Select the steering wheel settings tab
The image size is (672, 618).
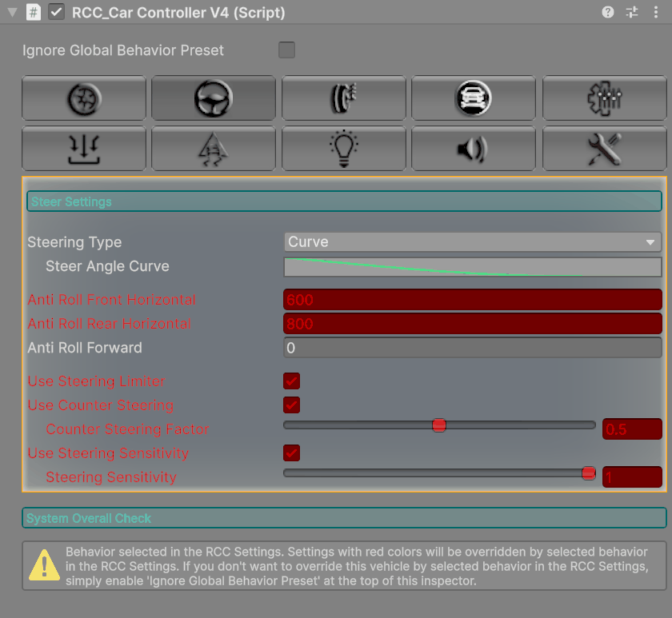click(214, 98)
